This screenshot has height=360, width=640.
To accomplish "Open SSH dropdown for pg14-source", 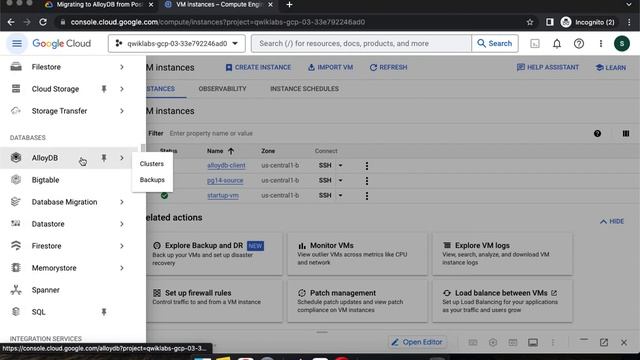I will coord(340,180).
